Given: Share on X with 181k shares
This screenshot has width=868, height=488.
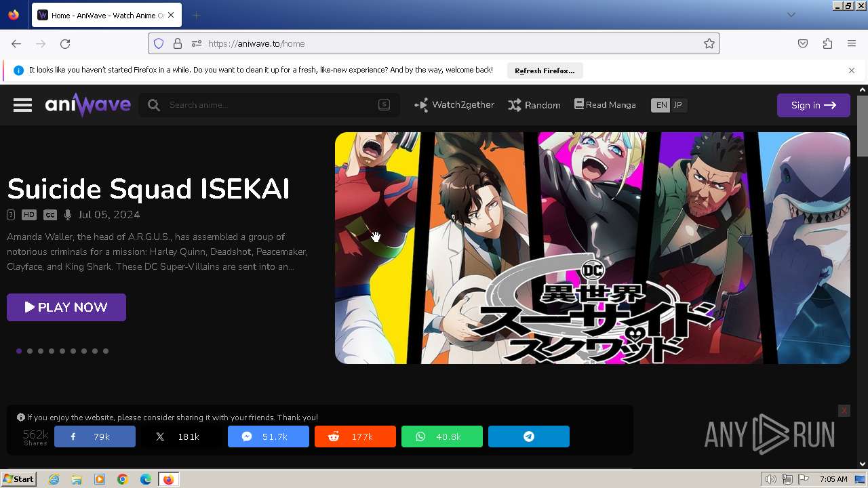Looking at the screenshot, I should [182, 436].
